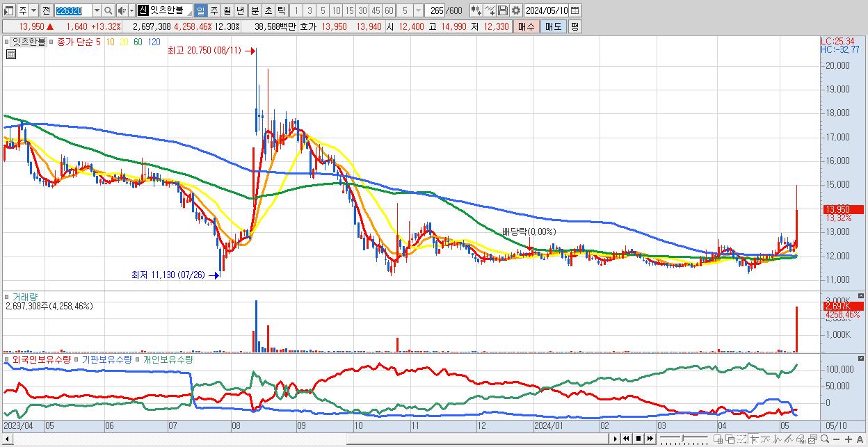The height and width of the screenshot is (447, 868).
Task: Click the blue 매도 (sell) button
Action: point(553,26)
